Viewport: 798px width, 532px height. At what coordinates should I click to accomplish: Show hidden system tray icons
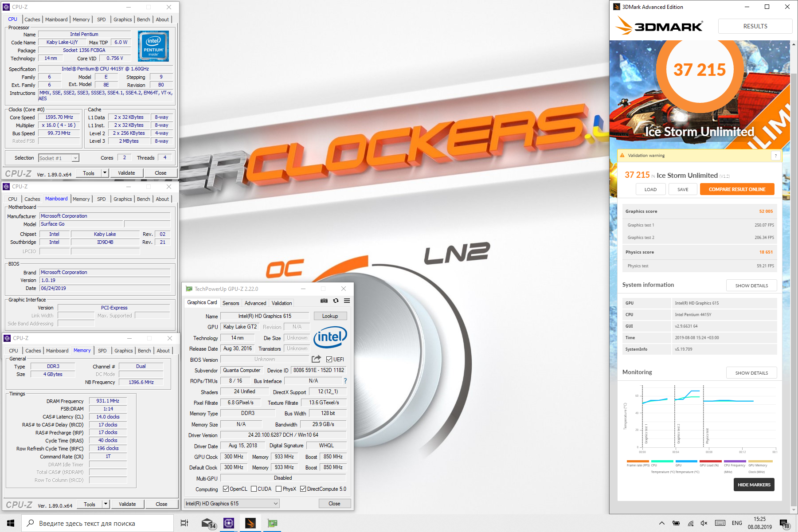coord(662,523)
